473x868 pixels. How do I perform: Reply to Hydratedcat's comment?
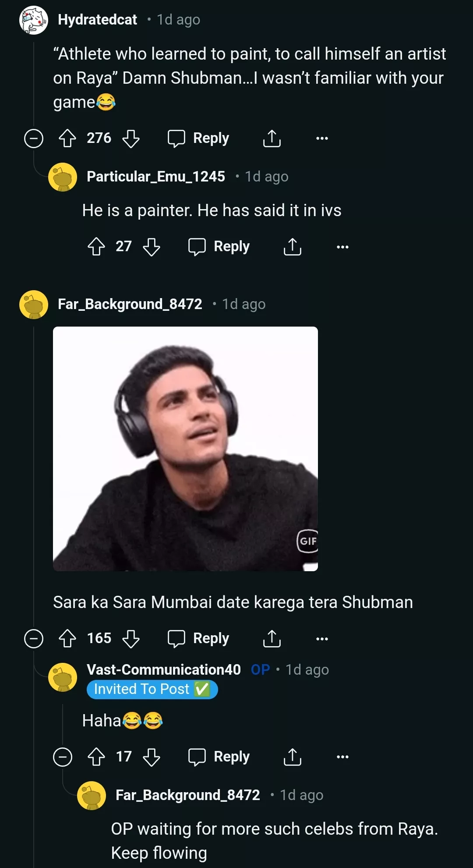tap(198, 139)
